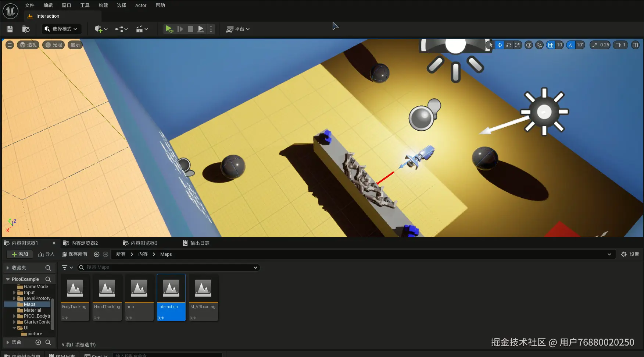This screenshot has height=357, width=644.
Task: Select the BodyTracking map thumbnail
Action: point(75,298)
